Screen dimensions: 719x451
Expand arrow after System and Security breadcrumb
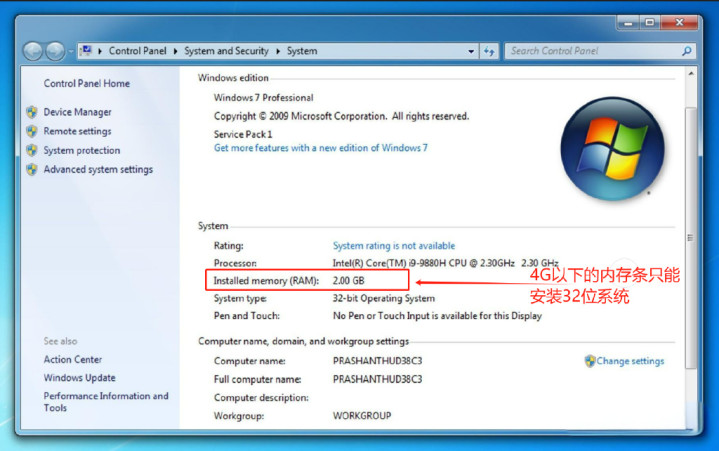coord(278,51)
